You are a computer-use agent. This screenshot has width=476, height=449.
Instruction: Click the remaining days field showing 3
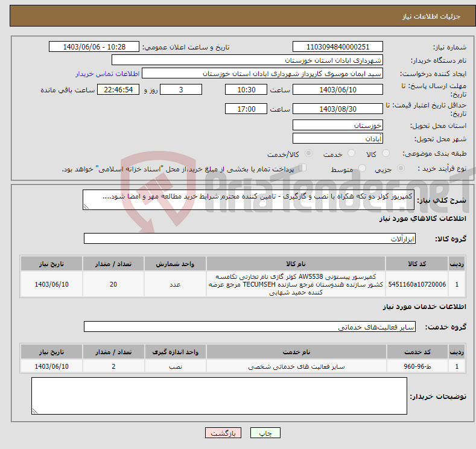pos(181,89)
